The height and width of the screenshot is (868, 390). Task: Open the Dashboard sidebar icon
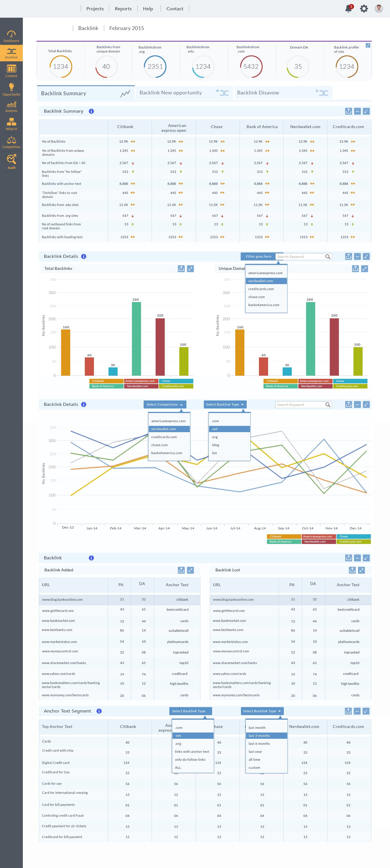[11, 37]
